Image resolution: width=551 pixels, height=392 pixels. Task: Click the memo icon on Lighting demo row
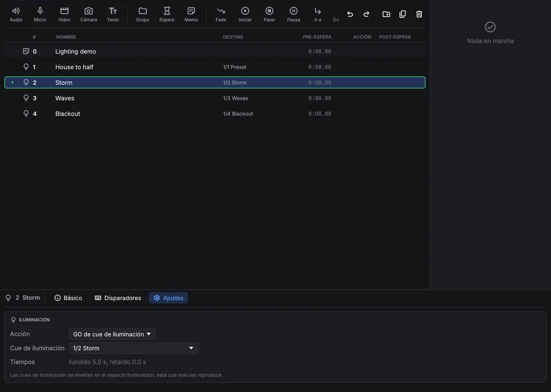[26, 51]
